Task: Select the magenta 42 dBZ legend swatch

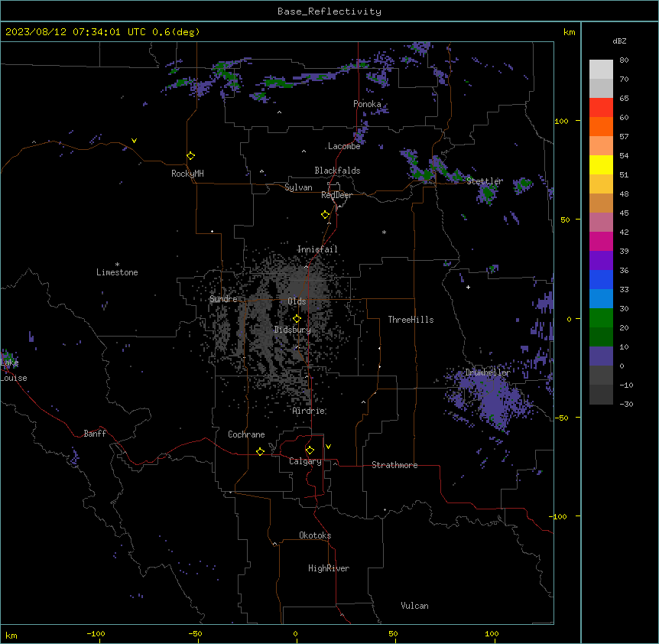Action: pos(601,241)
